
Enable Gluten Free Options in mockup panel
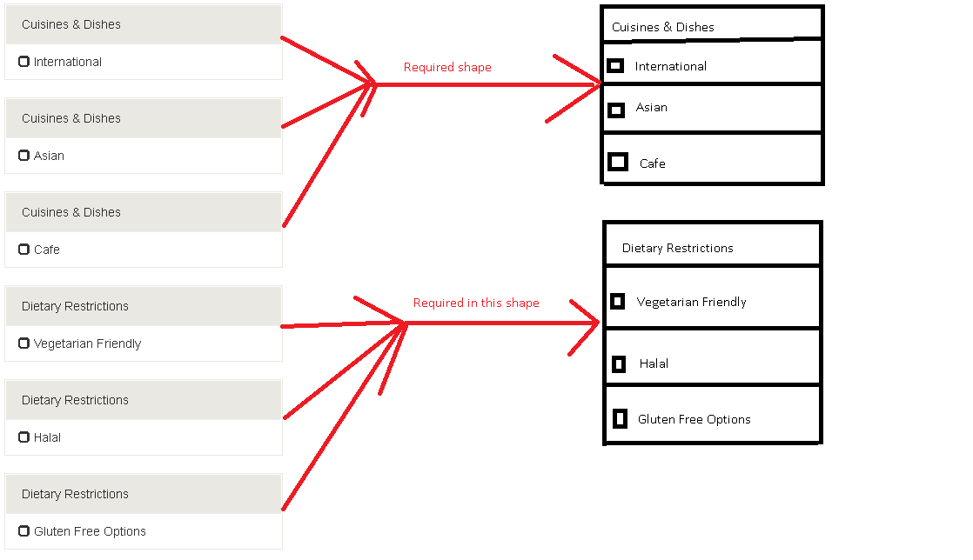tap(620, 418)
